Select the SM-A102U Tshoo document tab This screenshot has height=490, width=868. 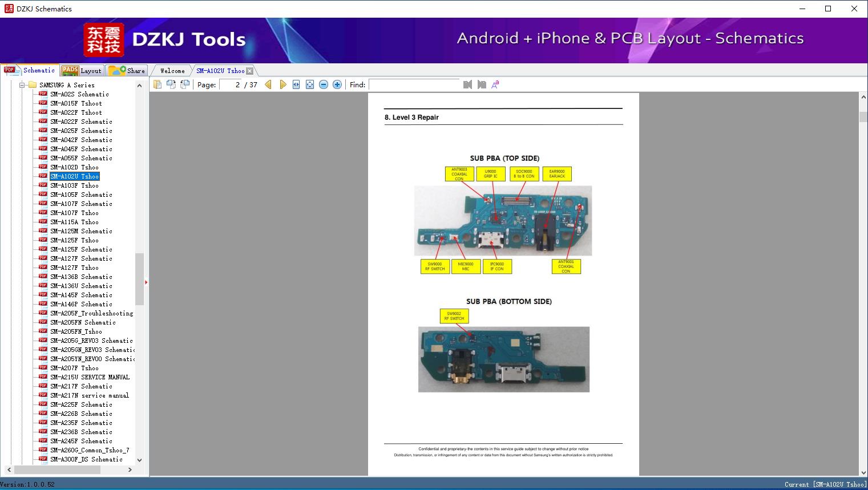(x=220, y=71)
